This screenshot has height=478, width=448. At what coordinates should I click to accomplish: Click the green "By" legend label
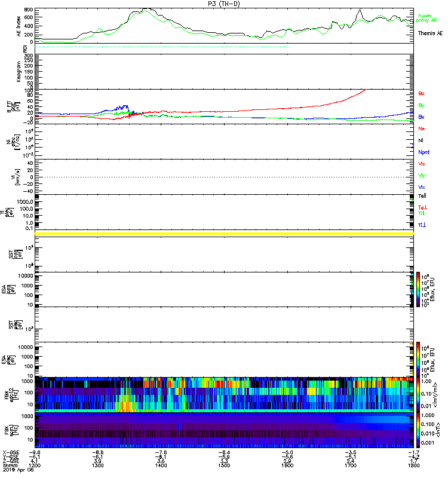(x=421, y=106)
